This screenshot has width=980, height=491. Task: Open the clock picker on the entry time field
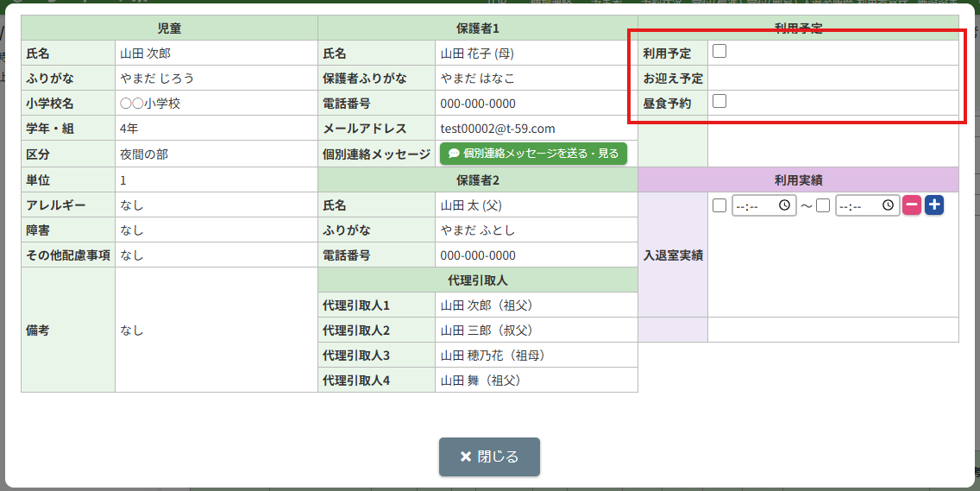(x=784, y=205)
